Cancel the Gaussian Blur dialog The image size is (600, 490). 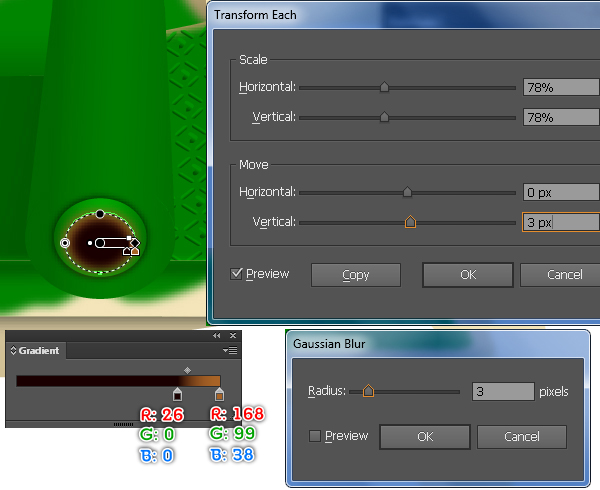[x=522, y=436]
